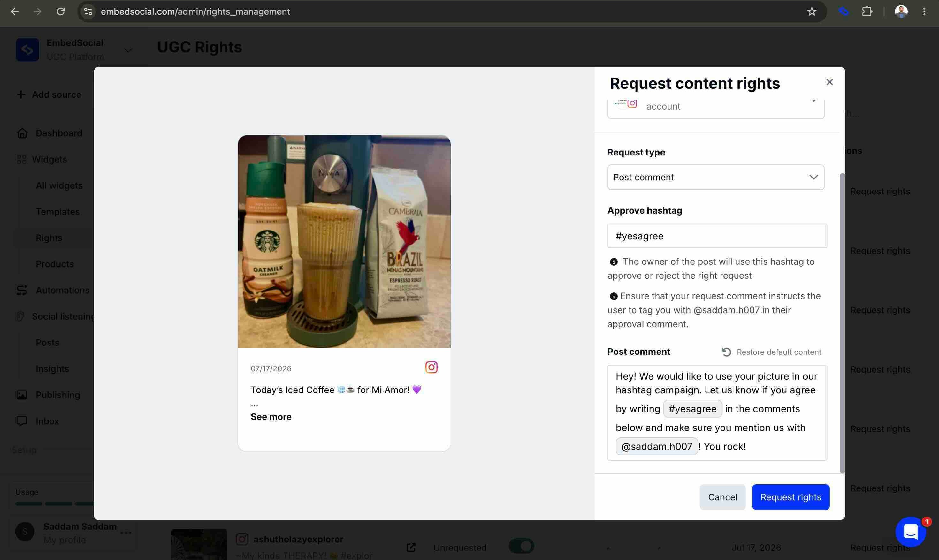
Task: Click the Inbox chat icon
Action: (x=21, y=421)
